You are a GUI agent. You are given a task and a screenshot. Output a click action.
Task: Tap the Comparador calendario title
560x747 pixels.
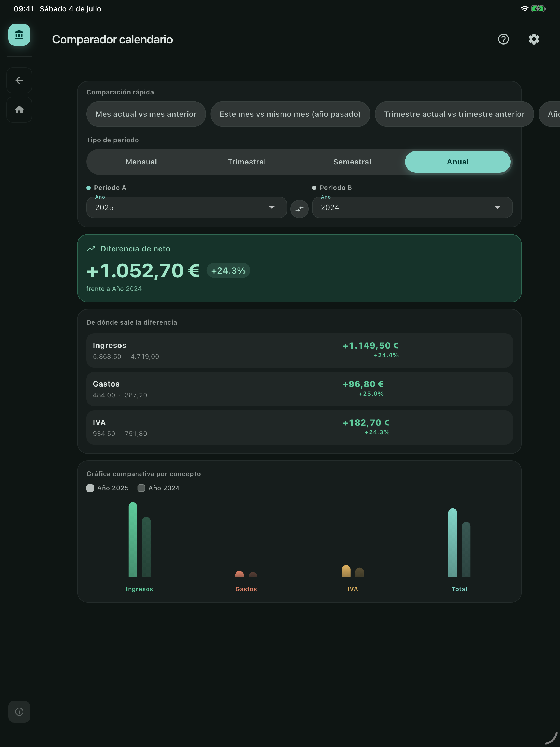pyautogui.click(x=112, y=40)
